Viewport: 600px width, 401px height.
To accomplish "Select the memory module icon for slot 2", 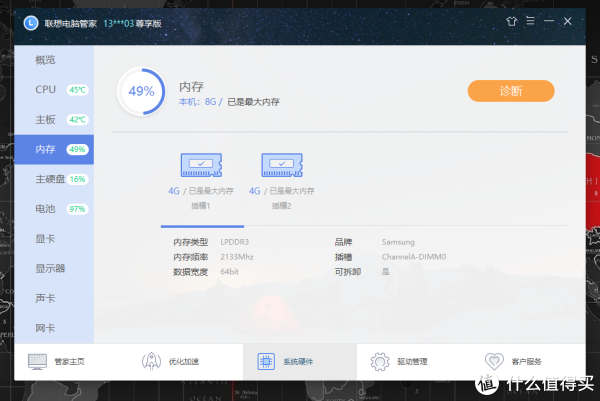I will click(x=282, y=166).
